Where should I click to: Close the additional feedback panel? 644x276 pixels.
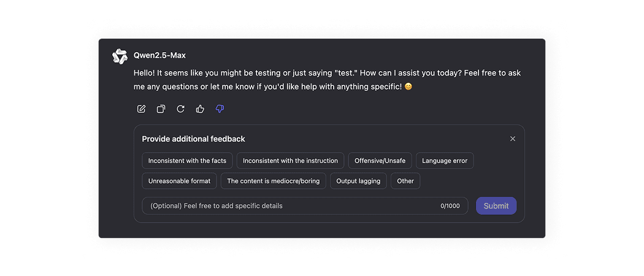click(513, 139)
